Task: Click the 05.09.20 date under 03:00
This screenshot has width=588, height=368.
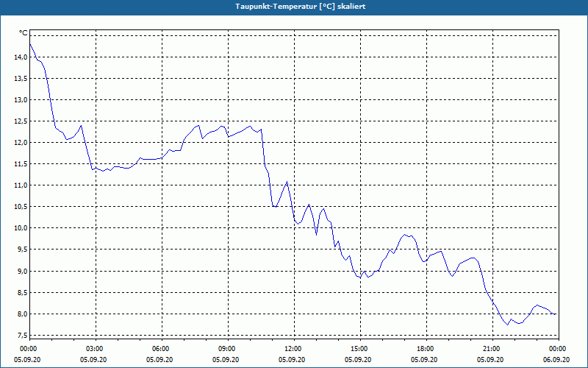Action: [x=93, y=360]
